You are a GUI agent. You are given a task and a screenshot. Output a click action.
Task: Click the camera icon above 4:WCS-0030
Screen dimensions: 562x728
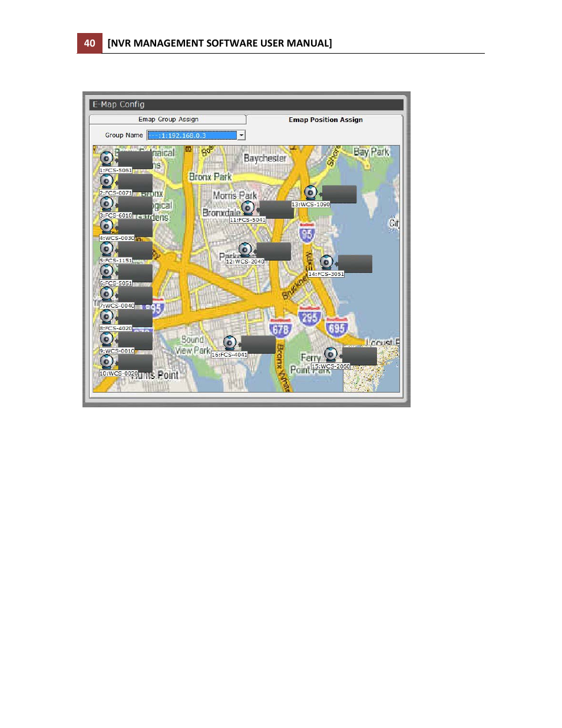(107, 226)
